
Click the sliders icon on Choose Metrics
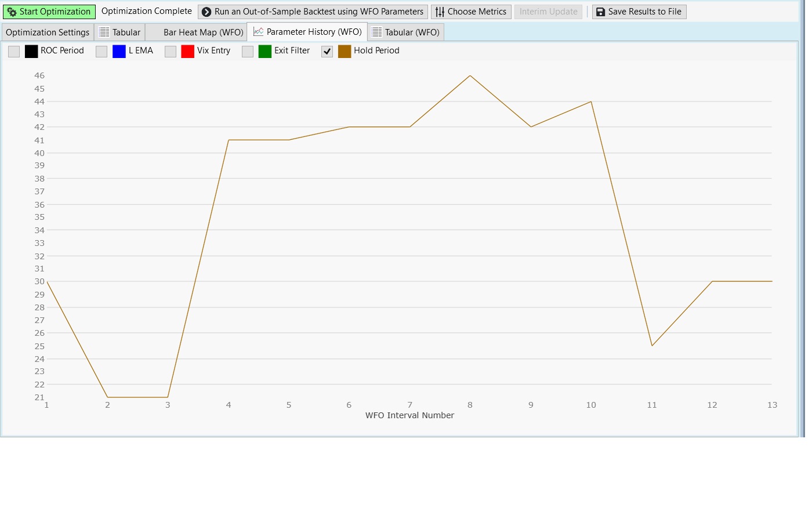click(x=440, y=12)
